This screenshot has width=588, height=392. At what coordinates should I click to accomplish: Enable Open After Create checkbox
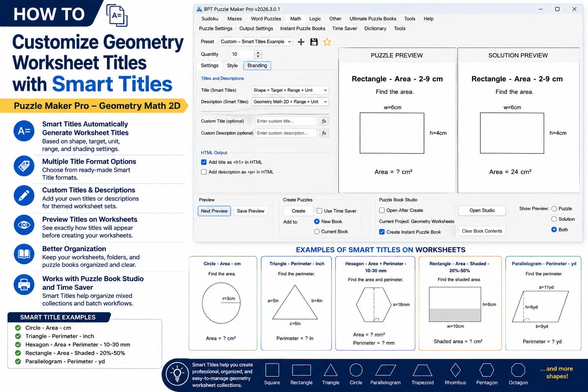point(382,210)
